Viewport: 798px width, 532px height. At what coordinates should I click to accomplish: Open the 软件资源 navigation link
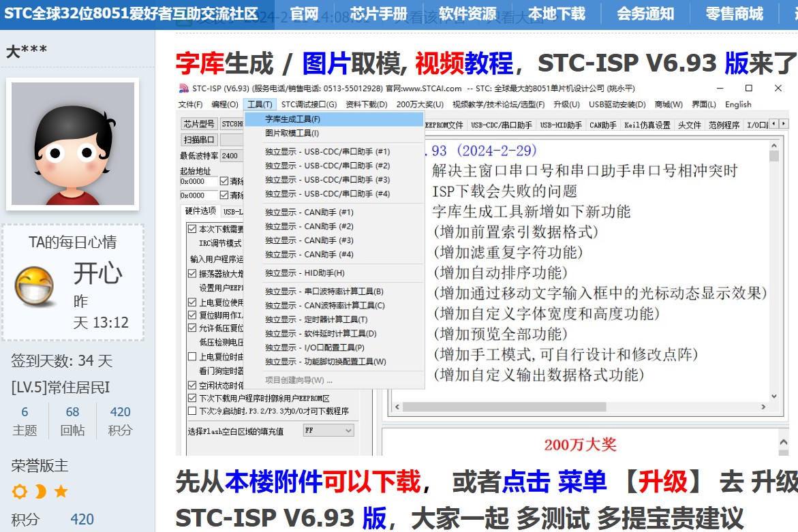coord(467,14)
